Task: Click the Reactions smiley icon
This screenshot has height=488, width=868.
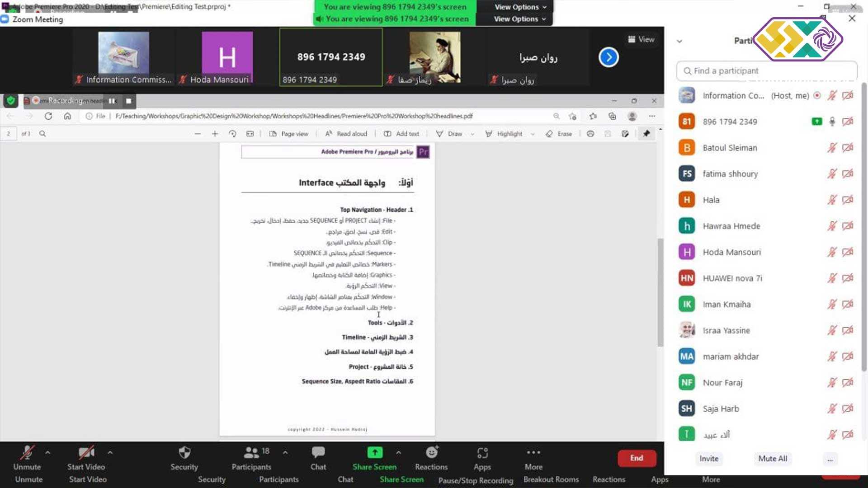Action: 432,453
